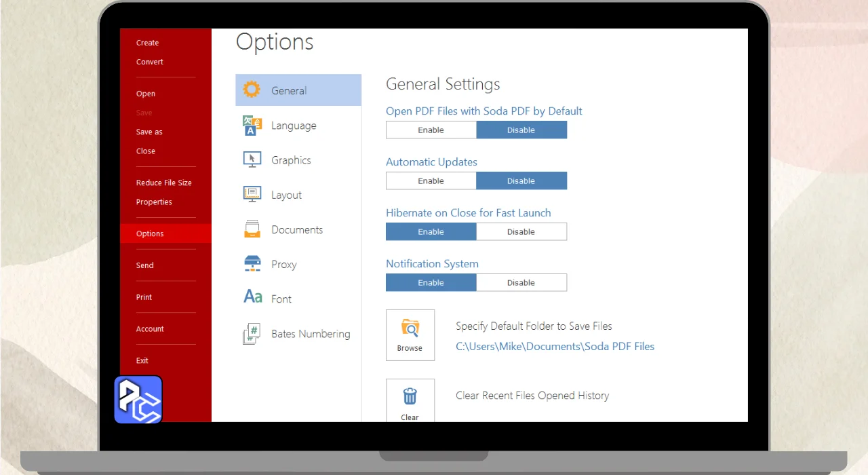Image resolution: width=868 pixels, height=475 pixels.
Task: Click the Open PDF Files with Soda PDF label
Action: tap(484, 111)
